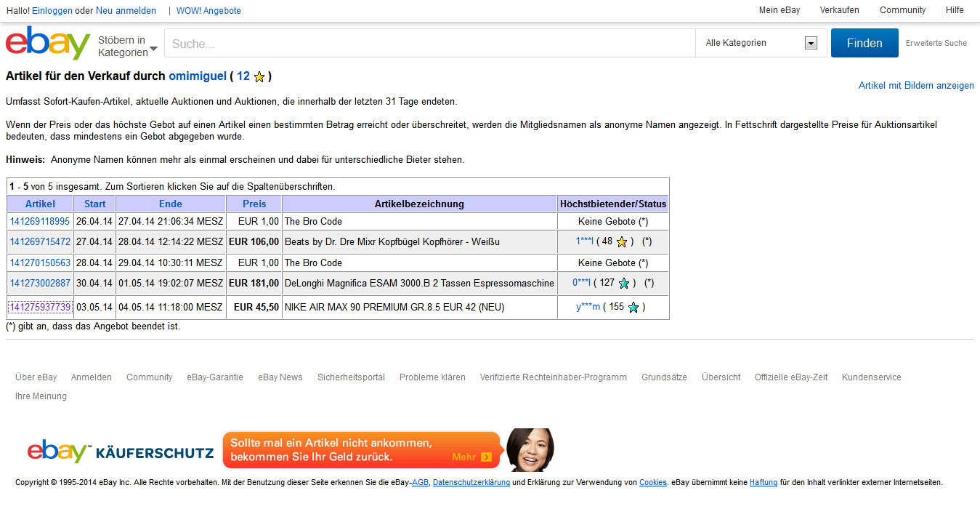Click the Einloggen link
This screenshot has height=525, width=980.
tap(52, 11)
